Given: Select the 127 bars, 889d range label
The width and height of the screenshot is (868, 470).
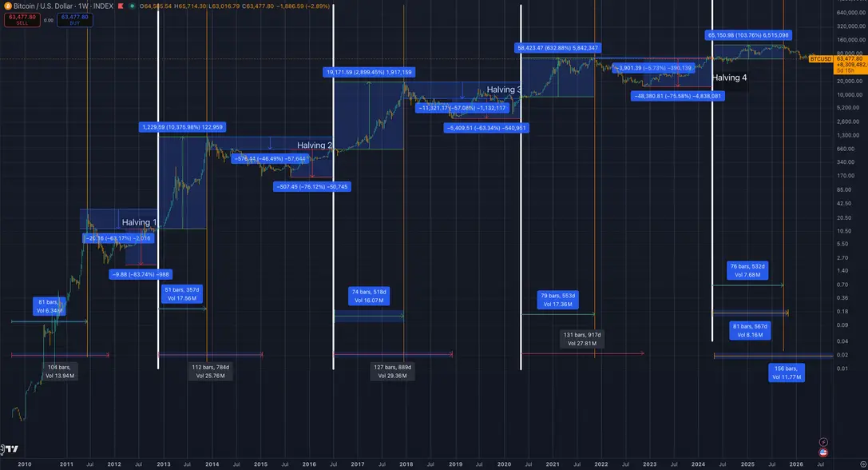Looking at the screenshot, I should 393,372.
